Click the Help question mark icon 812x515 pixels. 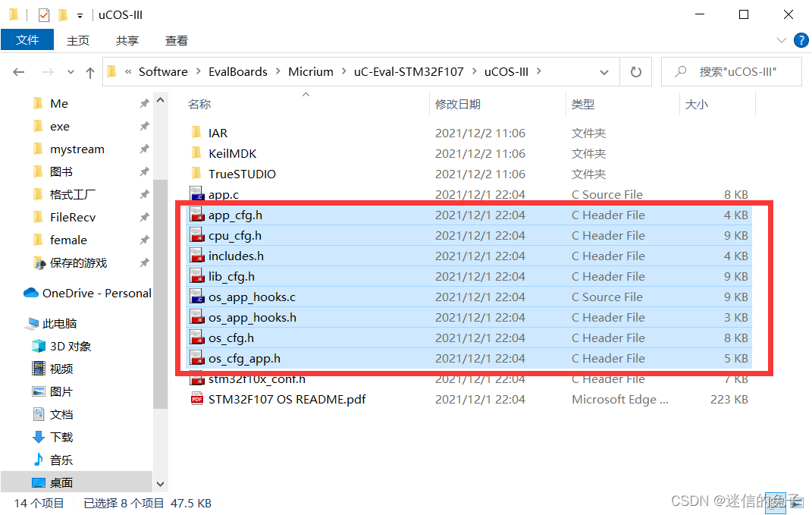tap(801, 40)
